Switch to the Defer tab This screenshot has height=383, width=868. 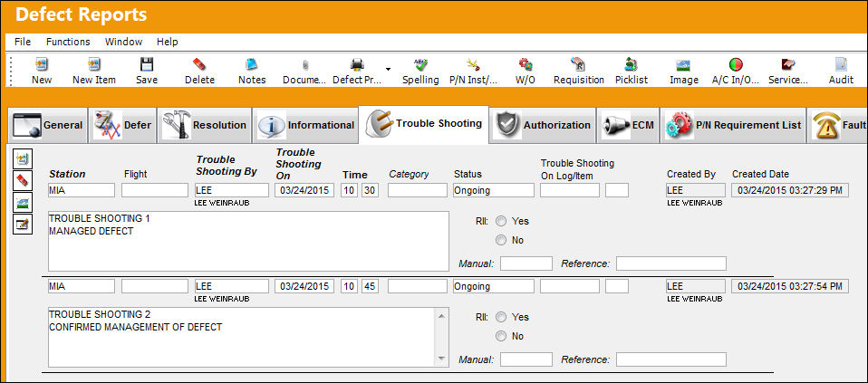(x=122, y=126)
